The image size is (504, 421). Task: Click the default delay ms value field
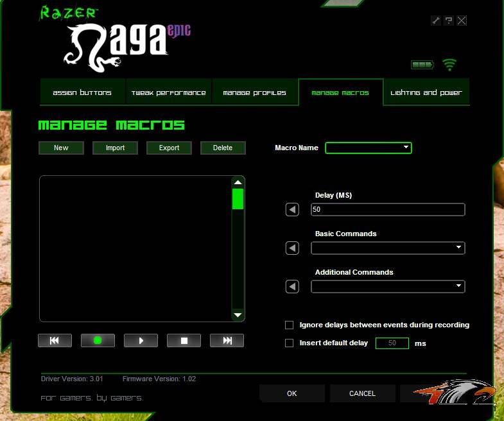tap(392, 343)
